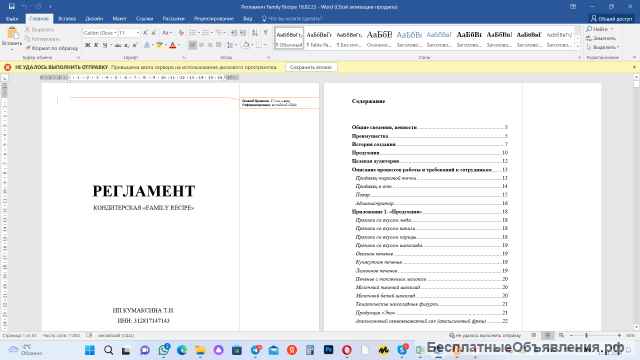640x360 pixels.
Task: Open 'История создания' contents entry
Action: coord(429,144)
